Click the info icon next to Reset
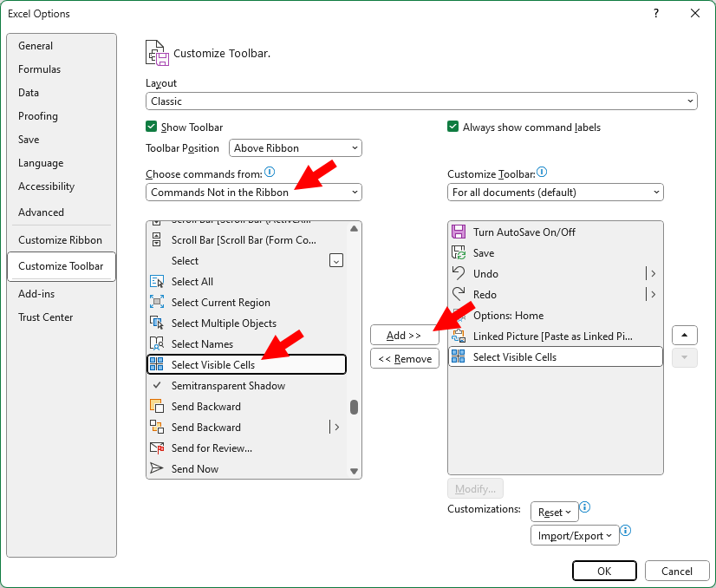716x588 pixels. click(x=585, y=507)
